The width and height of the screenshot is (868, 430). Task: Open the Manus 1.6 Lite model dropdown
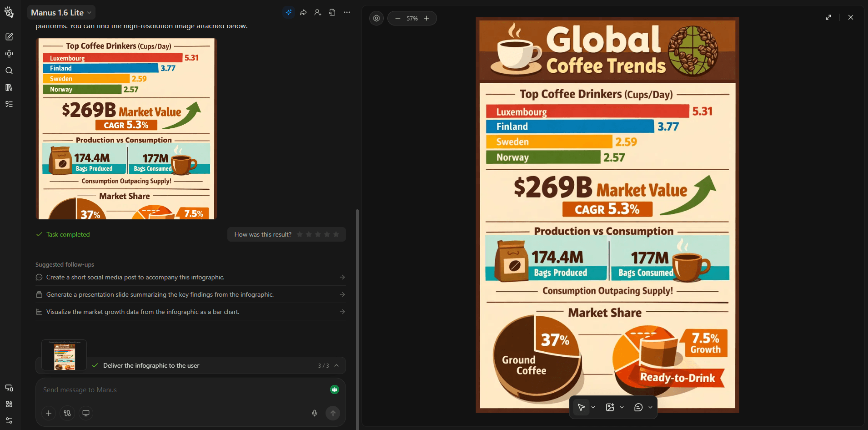click(x=61, y=13)
